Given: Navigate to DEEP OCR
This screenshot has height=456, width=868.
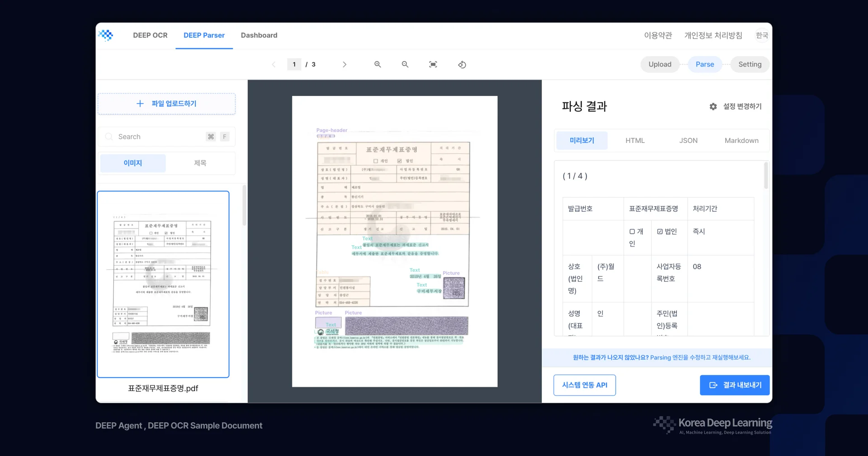Looking at the screenshot, I should (150, 35).
